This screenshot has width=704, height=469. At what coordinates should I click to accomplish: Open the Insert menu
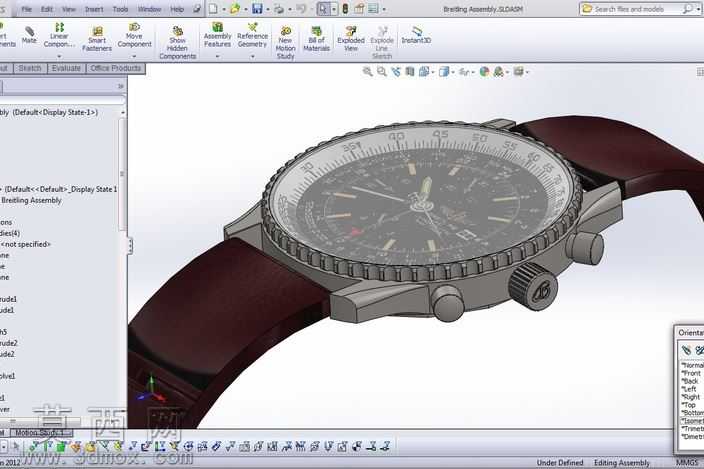click(x=94, y=9)
